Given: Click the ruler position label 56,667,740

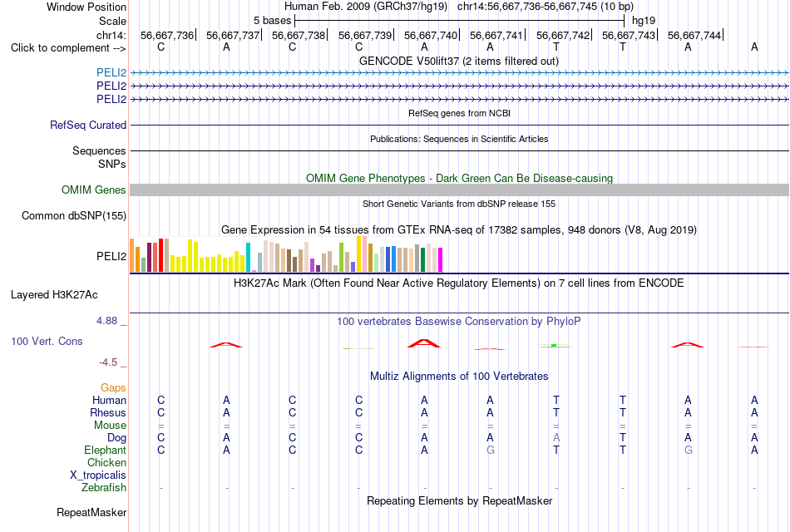Looking at the screenshot, I should pyautogui.click(x=431, y=35).
